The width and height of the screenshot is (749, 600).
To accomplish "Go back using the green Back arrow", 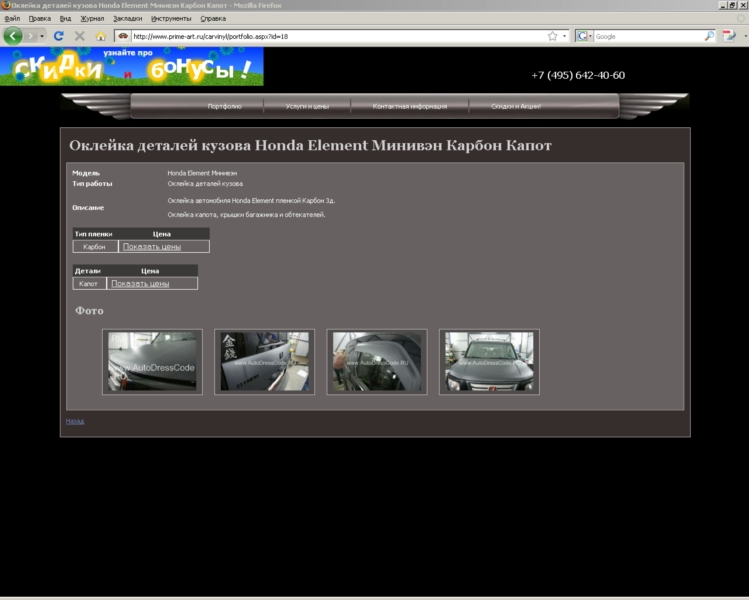I will click(13, 36).
